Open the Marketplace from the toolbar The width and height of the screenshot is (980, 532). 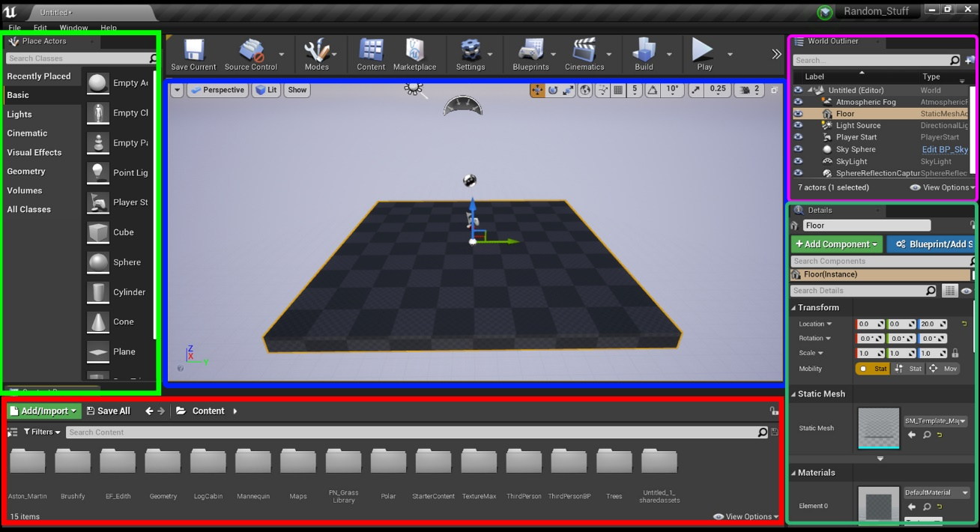tap(414, 51)
